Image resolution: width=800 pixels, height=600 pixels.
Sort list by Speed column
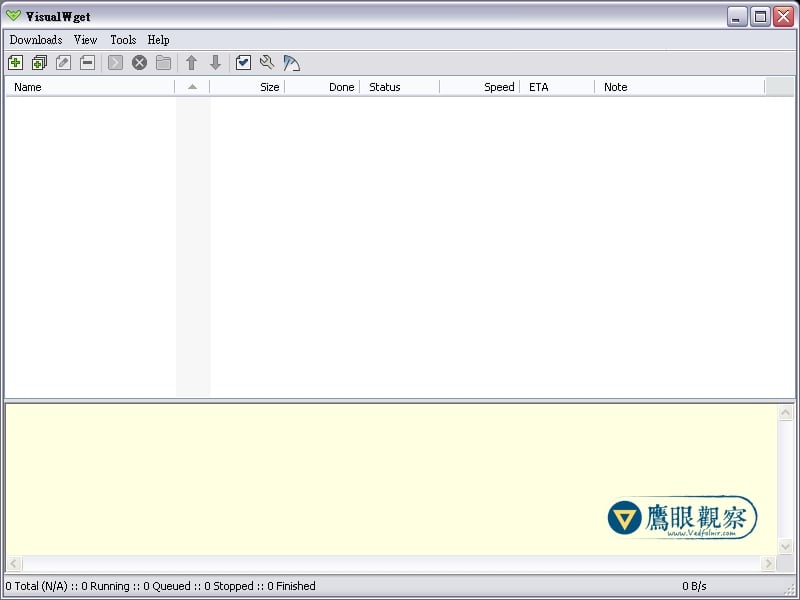click(480, 87)
